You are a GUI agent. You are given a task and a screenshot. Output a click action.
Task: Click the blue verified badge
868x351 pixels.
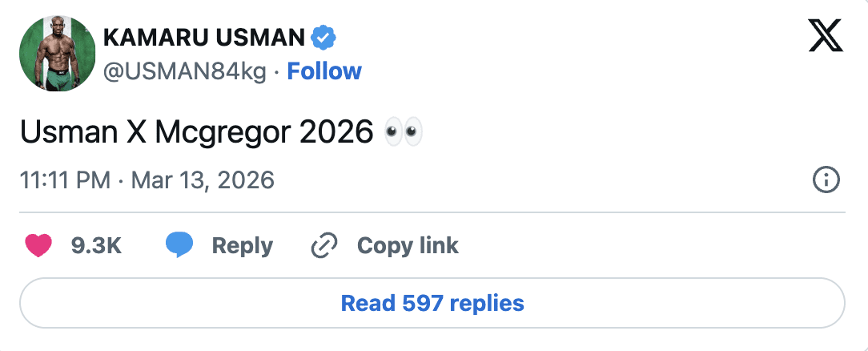(323, 37)
